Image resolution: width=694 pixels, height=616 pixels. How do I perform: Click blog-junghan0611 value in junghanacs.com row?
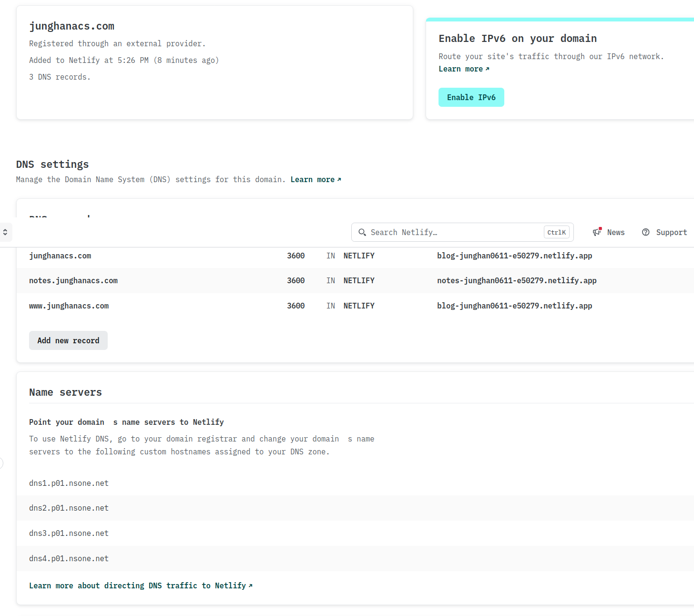tap(514, 256)
